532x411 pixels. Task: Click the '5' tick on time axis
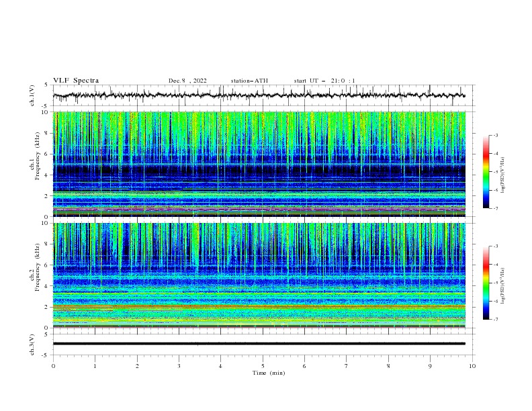coord(263,366)
